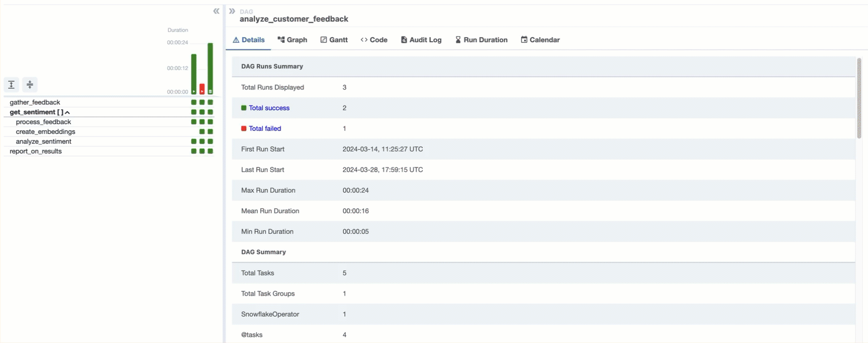
Task: Select the tallest green DAG run bar
Action: [210, 68]
